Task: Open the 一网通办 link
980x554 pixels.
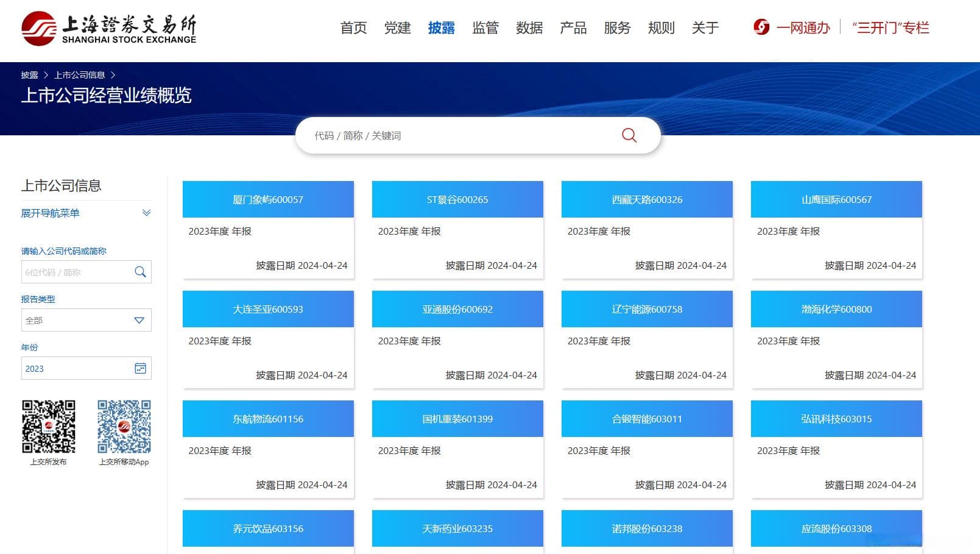Action: 803,28
